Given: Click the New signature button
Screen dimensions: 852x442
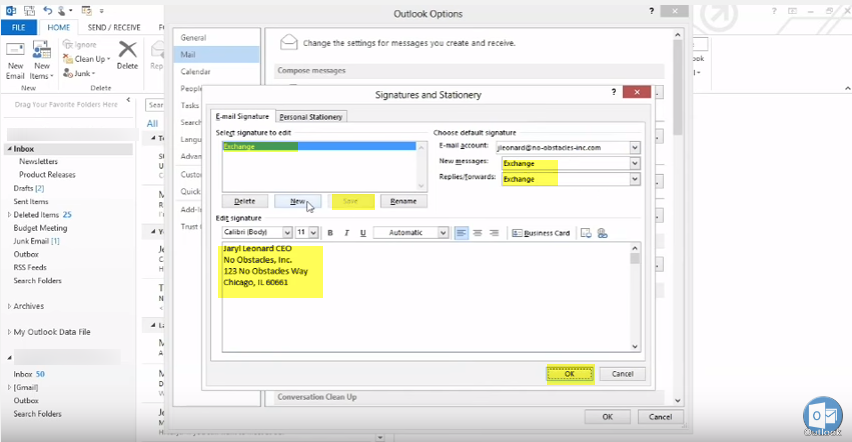Looking at the screenshot, I should click(298, 201).
